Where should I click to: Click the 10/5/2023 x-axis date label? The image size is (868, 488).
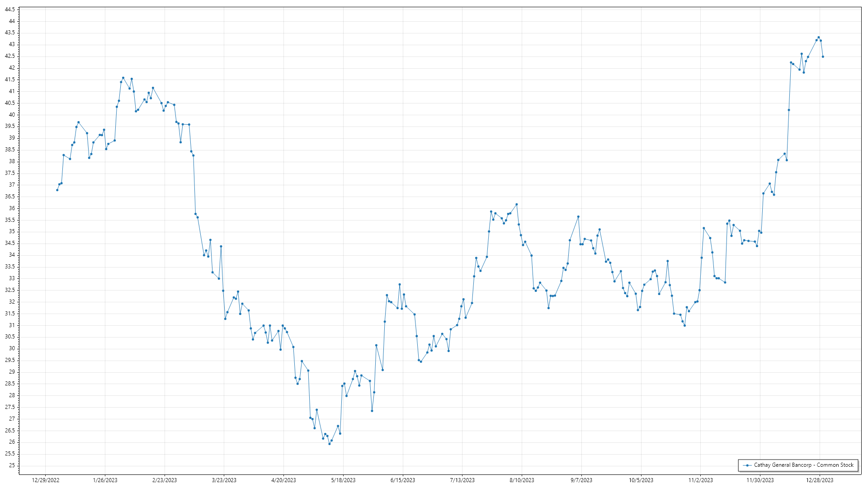pyautogui.click(x=641, y=480)
